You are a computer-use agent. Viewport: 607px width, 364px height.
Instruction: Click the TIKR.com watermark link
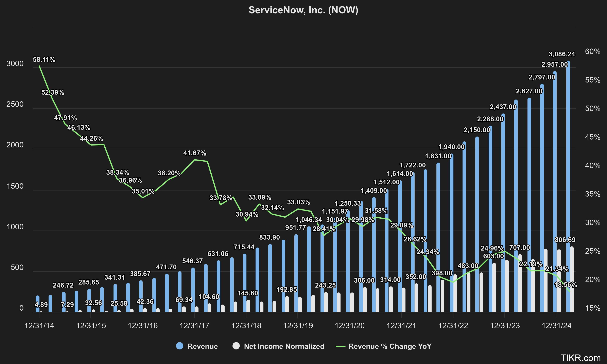pyautogui.click(x=580, y=358)
